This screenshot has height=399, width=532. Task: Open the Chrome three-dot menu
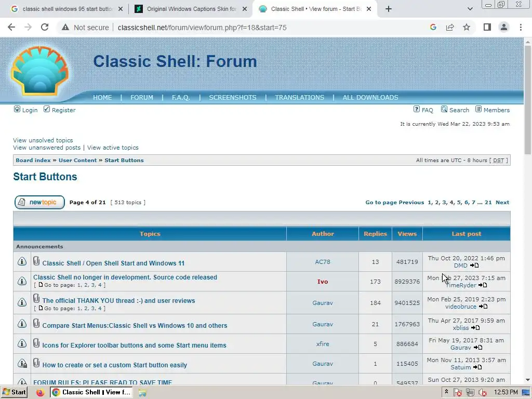click(521, 27)
